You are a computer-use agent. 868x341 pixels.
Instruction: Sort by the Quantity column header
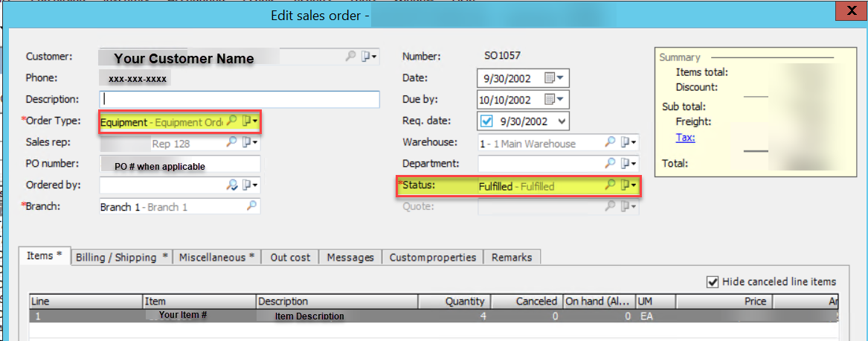454,301
